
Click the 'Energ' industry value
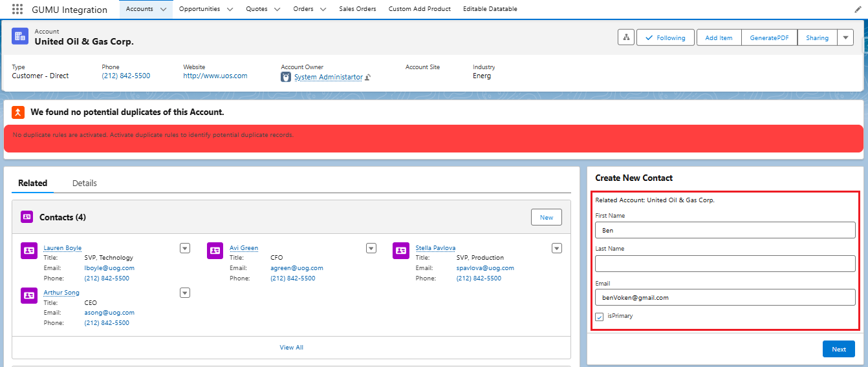[x=482, y=76]
